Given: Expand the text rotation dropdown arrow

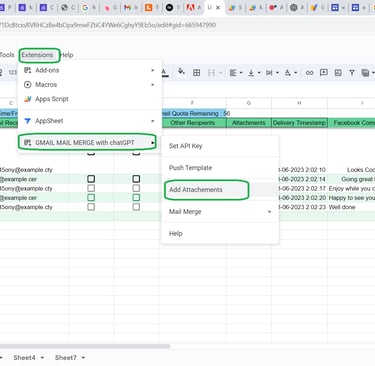Looking at the screenshot, I should tap(295, 73).
